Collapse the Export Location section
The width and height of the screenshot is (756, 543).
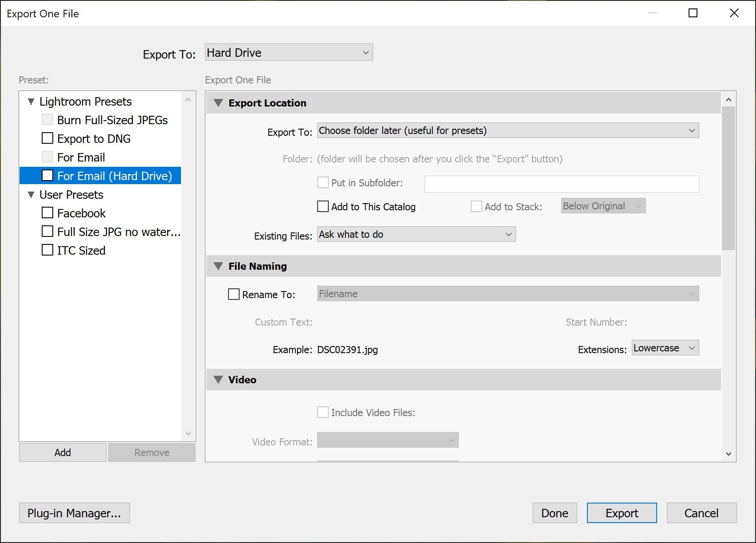click(x=218, y=102)
